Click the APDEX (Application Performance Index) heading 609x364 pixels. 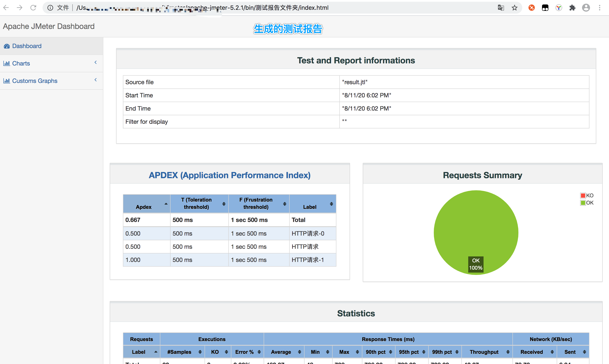(230, 175)
